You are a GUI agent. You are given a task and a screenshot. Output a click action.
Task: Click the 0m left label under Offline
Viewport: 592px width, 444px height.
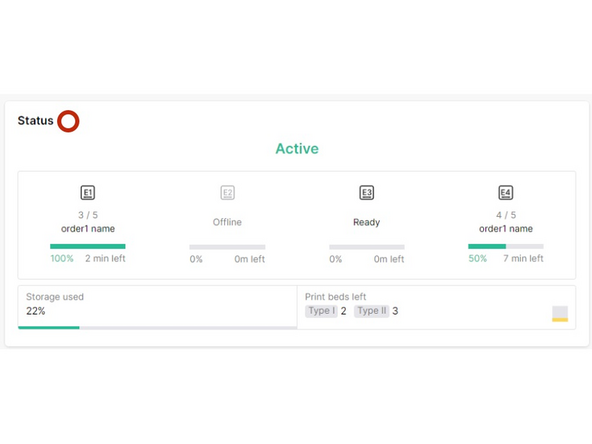pyautogui.click(x=250, y=259)
